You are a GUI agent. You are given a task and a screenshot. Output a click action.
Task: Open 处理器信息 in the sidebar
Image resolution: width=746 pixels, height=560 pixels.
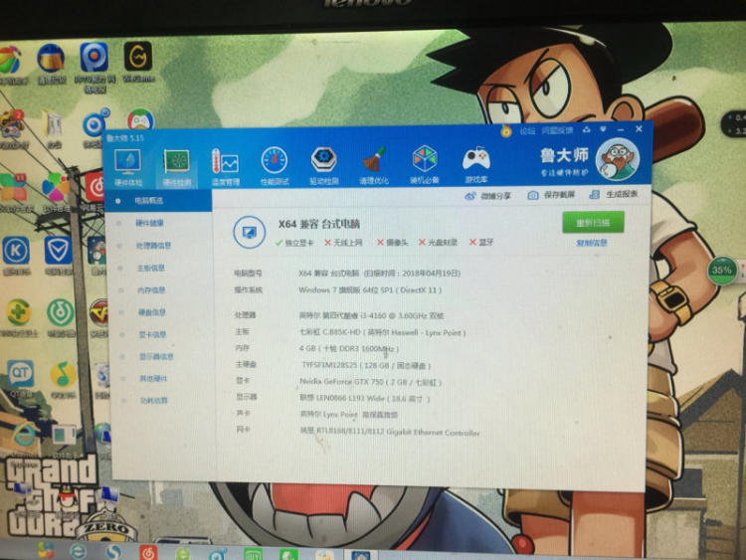[x=153, y=246]
